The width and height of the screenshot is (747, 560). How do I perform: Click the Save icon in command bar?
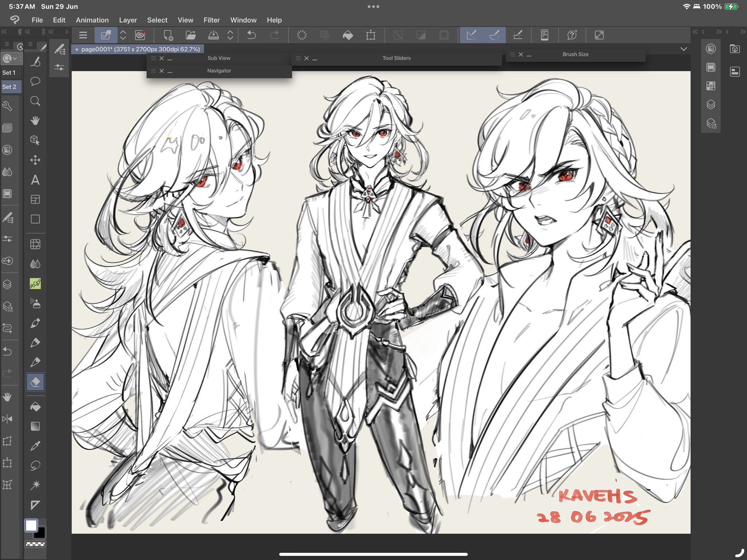point(213,35)
